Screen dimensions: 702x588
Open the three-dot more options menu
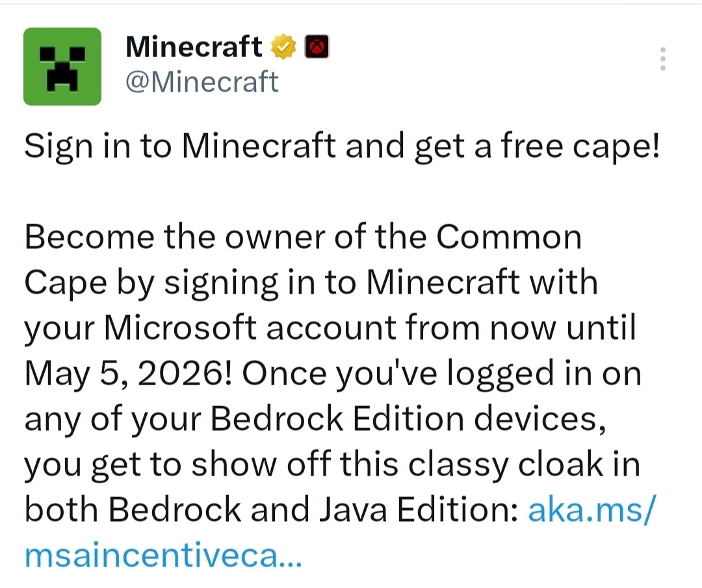(x=663, y=58)
